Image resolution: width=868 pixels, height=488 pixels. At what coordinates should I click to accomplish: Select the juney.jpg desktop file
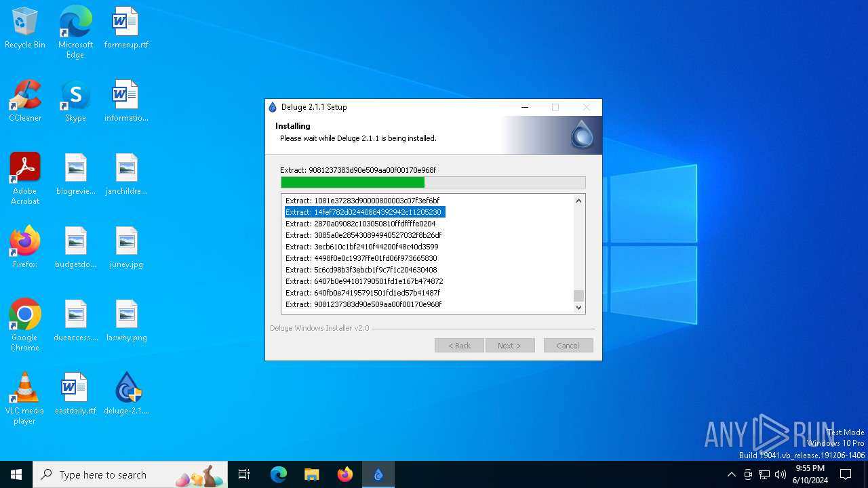coord(126,248)
